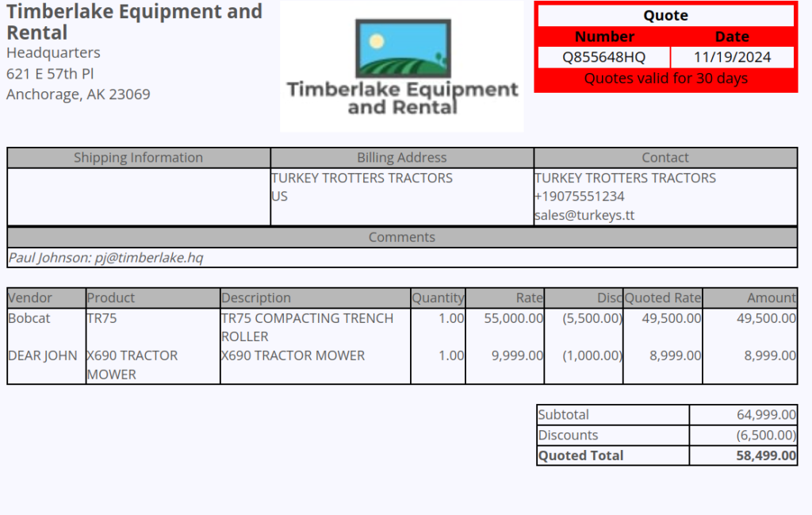Click "Anchorage, AK 23069" address line

click(x=79, y=94)
